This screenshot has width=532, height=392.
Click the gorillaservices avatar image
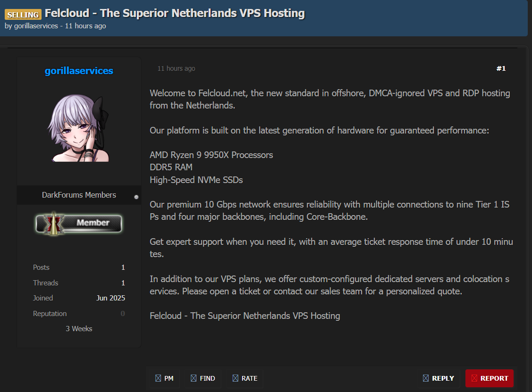tap(79, 128)
